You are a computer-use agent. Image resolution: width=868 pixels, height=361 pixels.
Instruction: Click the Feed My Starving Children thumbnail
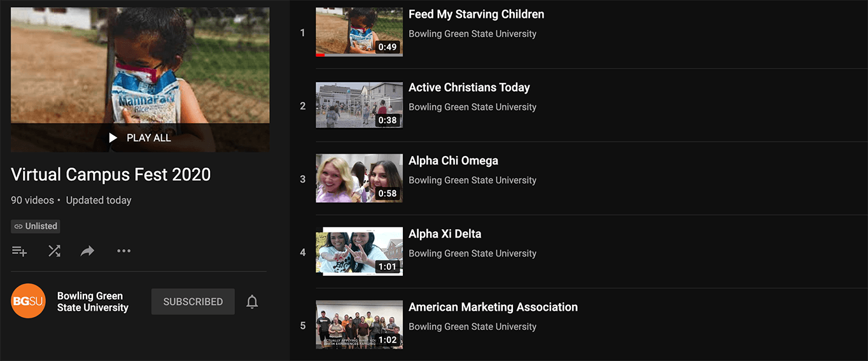pyautogui.click(x=359, y=31)
